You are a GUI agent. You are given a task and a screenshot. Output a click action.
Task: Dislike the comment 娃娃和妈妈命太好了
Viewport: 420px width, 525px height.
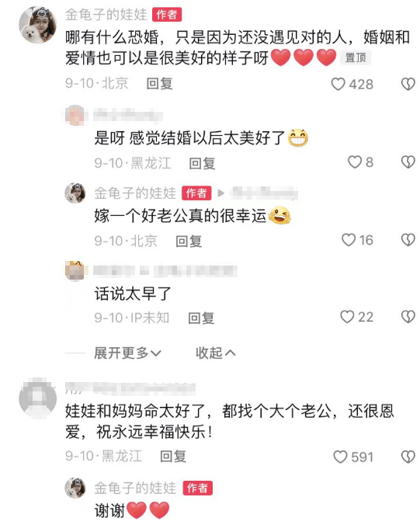[408, 457]
